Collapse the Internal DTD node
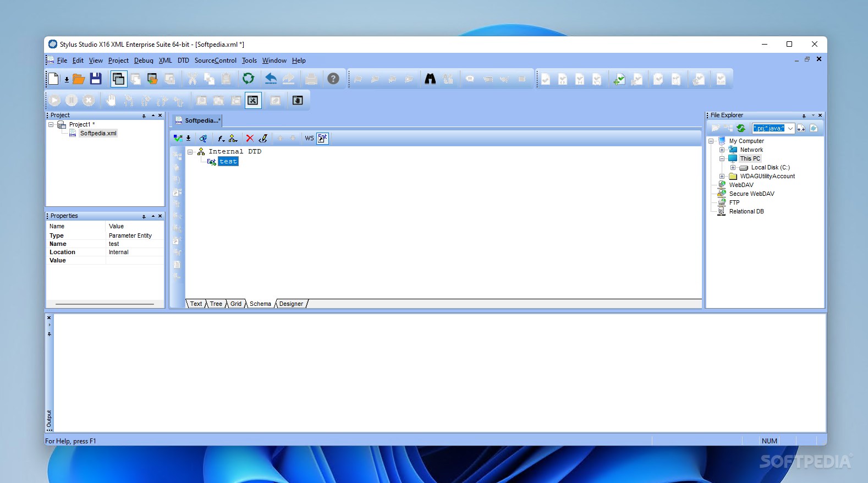Image resolution: width=868 pixels, height=483 pixels. [190, 152]
